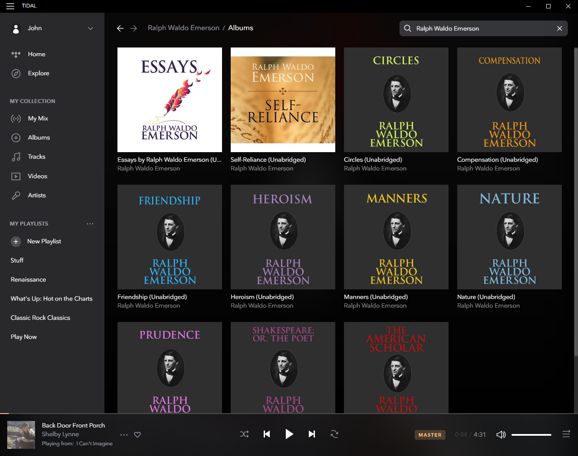Open the Classic Rock Classics playlist
578x456 pixels.
pos(40,318)
